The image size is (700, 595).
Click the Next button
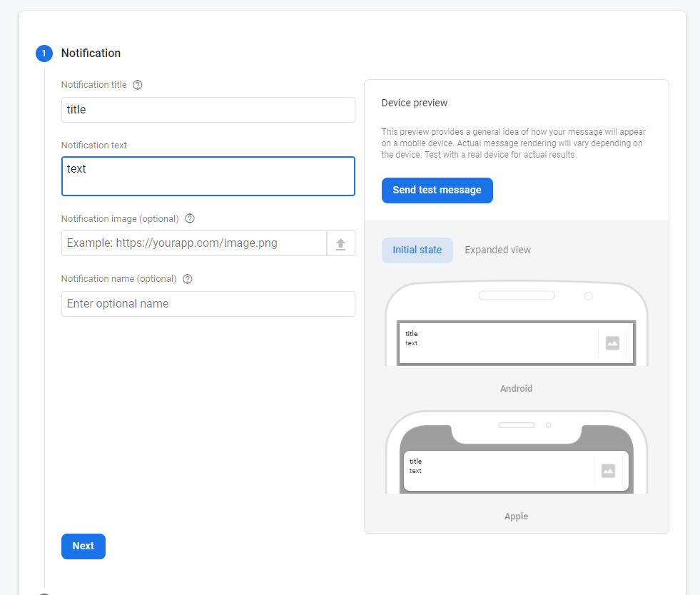[x=83, y=546]
